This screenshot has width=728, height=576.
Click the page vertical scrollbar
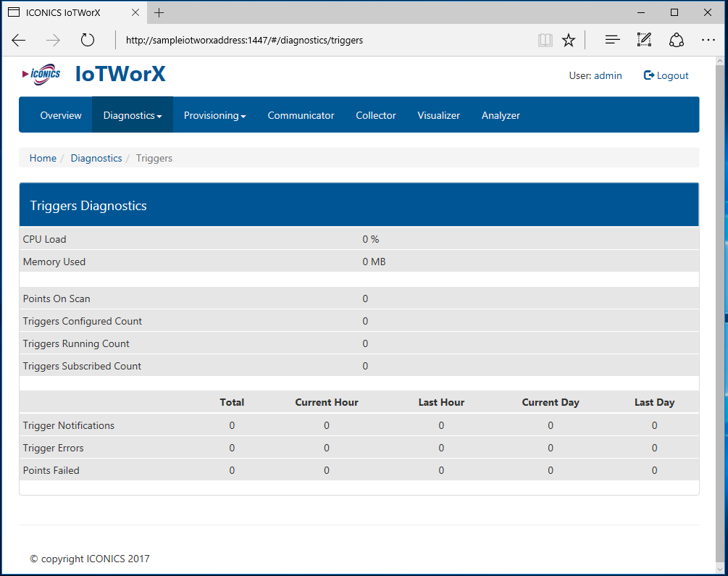[719, 314]
